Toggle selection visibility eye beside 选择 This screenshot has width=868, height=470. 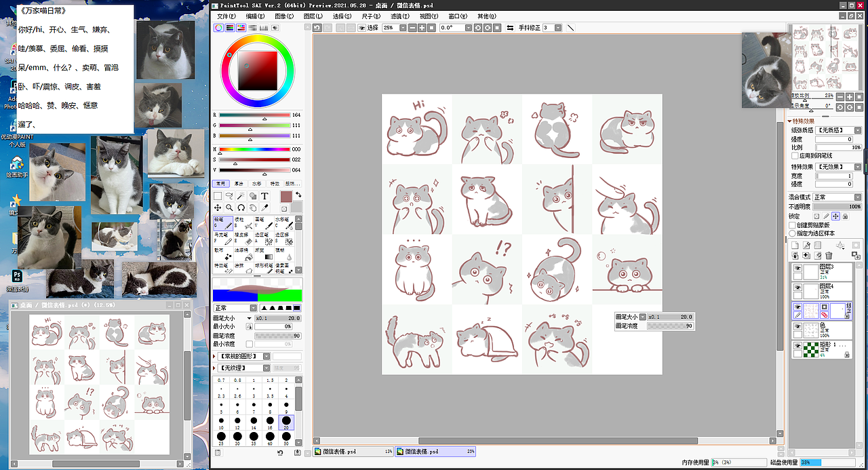(361, 28)
